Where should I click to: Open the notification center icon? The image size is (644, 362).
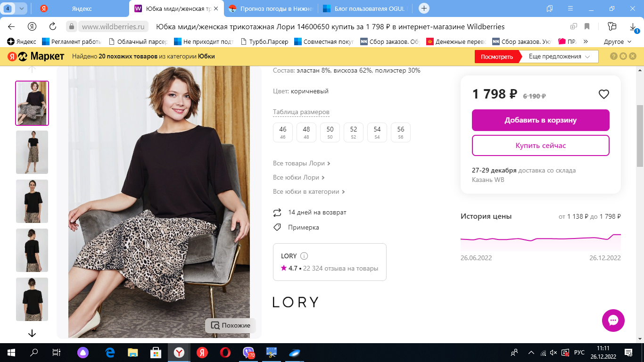pos(628,353)
